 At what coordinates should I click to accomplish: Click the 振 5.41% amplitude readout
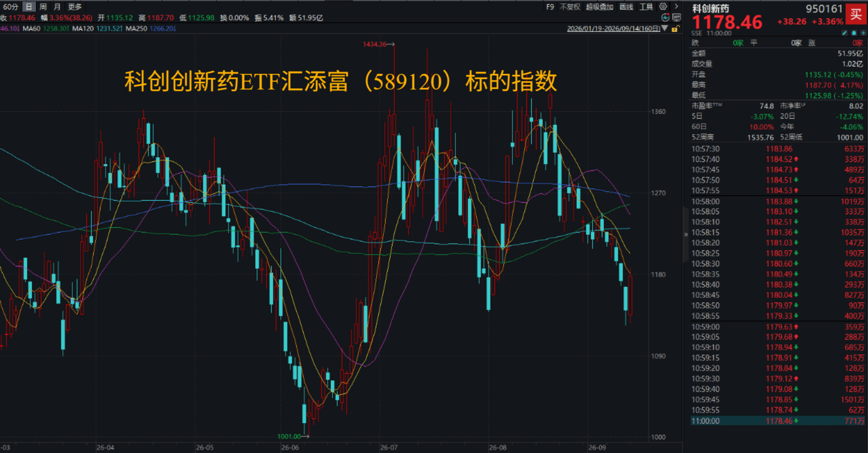pyautogui.click(x=269, y=18)
